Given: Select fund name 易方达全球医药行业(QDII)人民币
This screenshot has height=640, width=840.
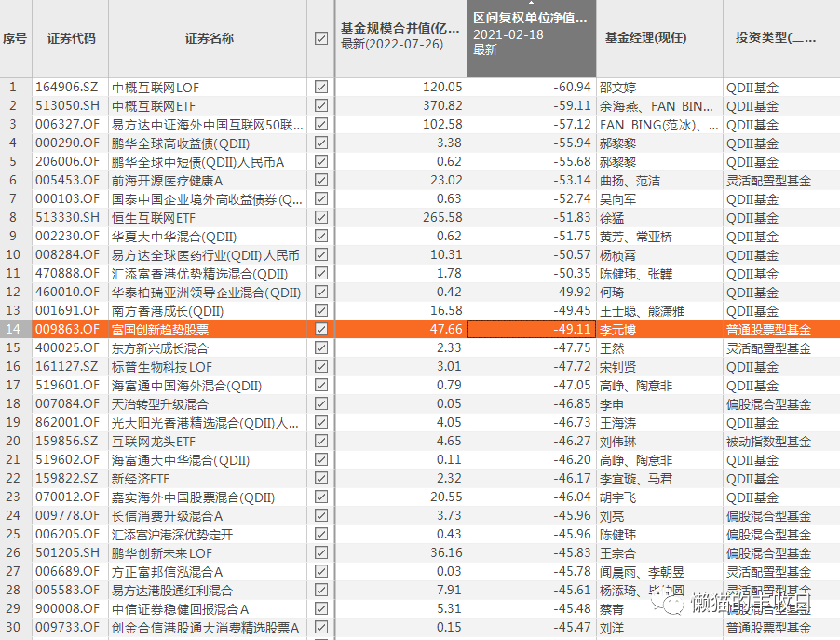Looking at the screenshot, I should pyautogui.click(x=205, y=255).
